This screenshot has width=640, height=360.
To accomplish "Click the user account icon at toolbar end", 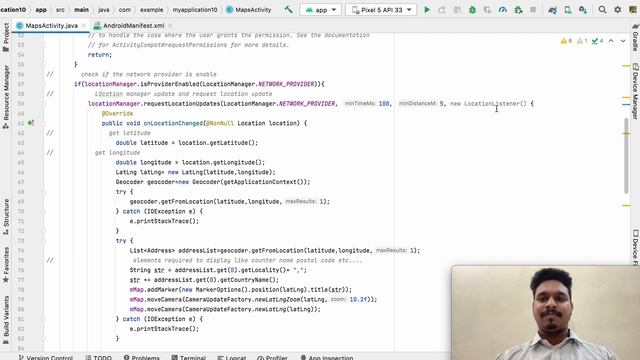I will coord(633,9).
